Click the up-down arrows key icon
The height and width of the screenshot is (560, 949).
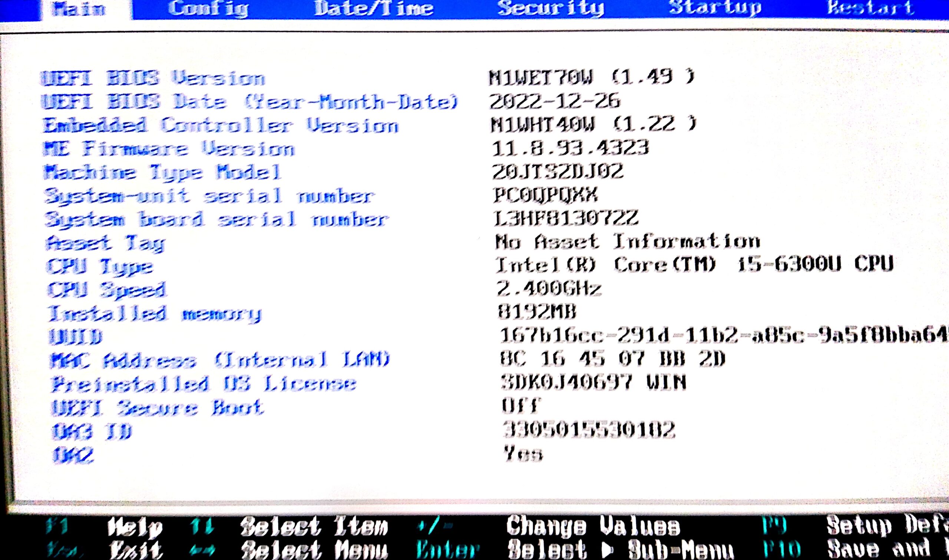coord(202,526)
